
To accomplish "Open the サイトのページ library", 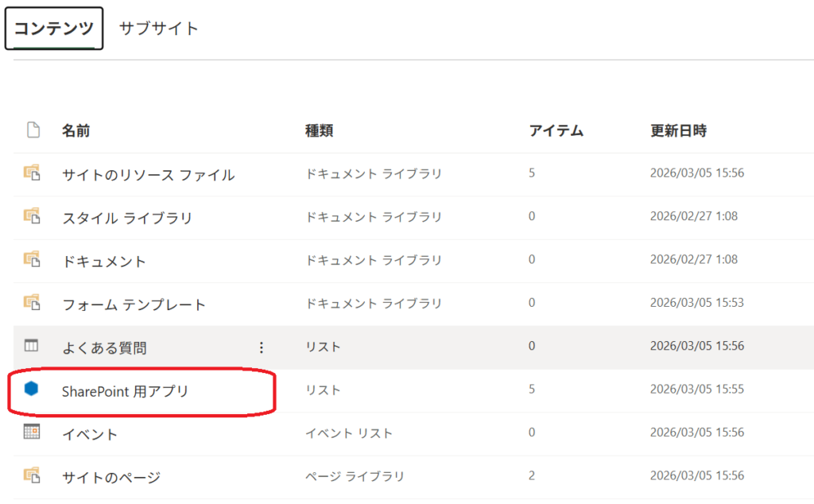I will click(111, 477).
